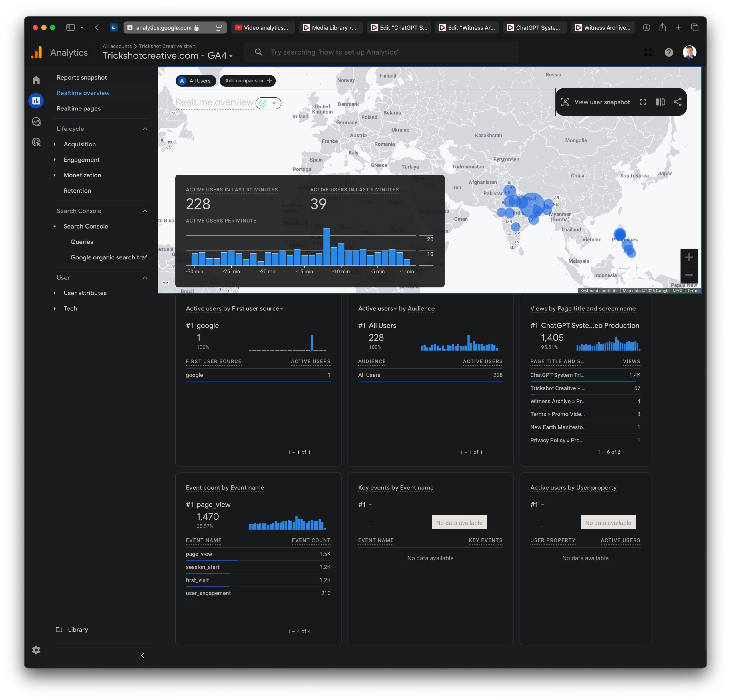Click the share report icon
Screen dimensions: 731x700
tap(678, 102)
